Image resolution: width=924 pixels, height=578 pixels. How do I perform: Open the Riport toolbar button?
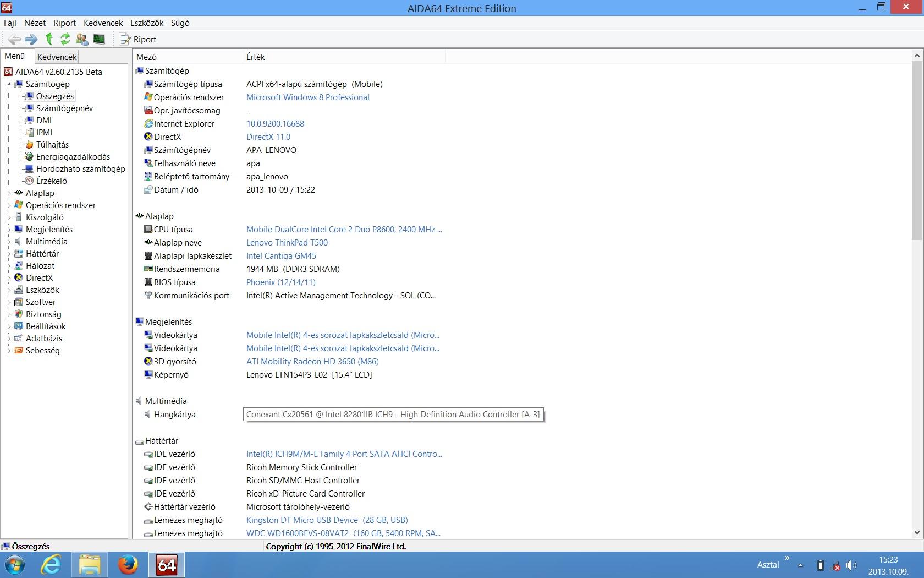[138, 39]
